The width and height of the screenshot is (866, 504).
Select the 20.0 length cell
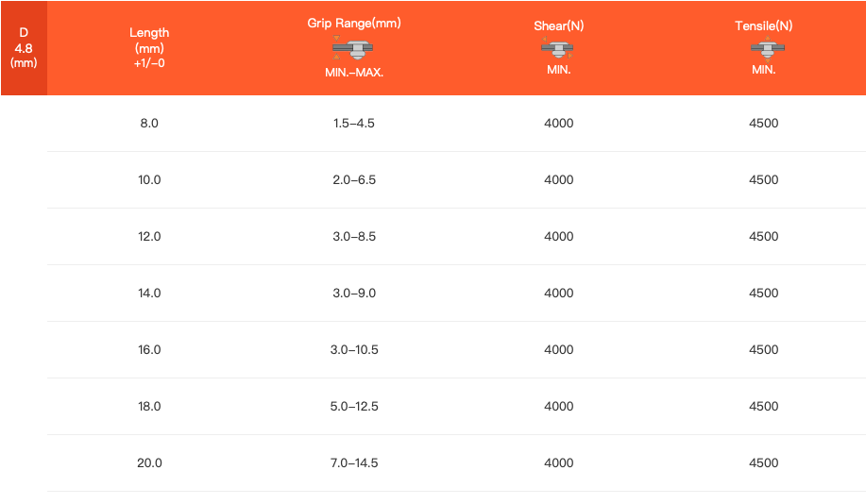point(149,463)
